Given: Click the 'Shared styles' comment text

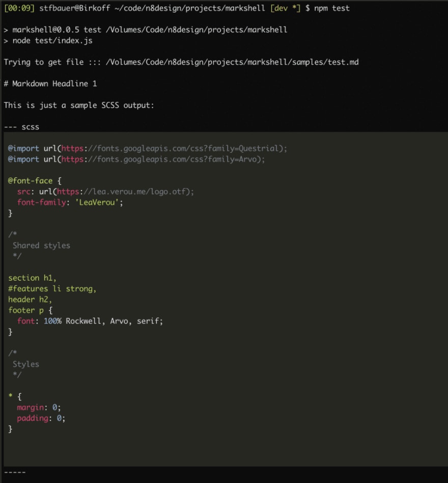Looking at the screenshot, I should [42, 246].
